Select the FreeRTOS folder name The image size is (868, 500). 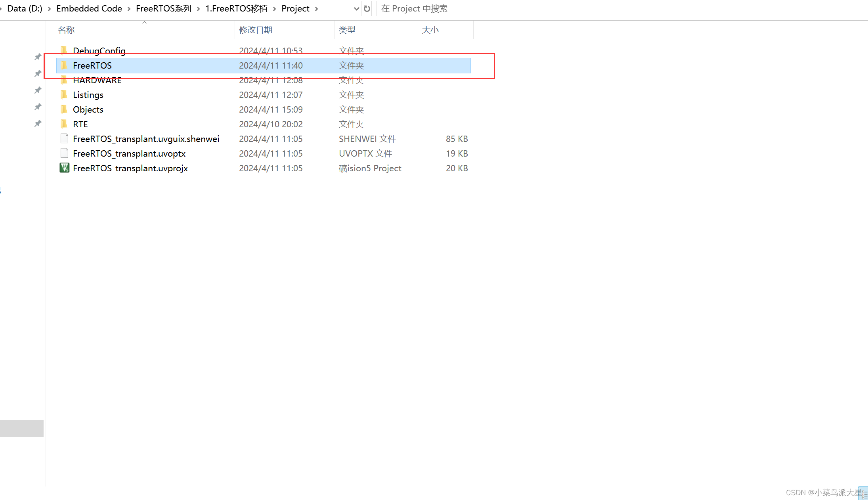[x=92, y=65]
